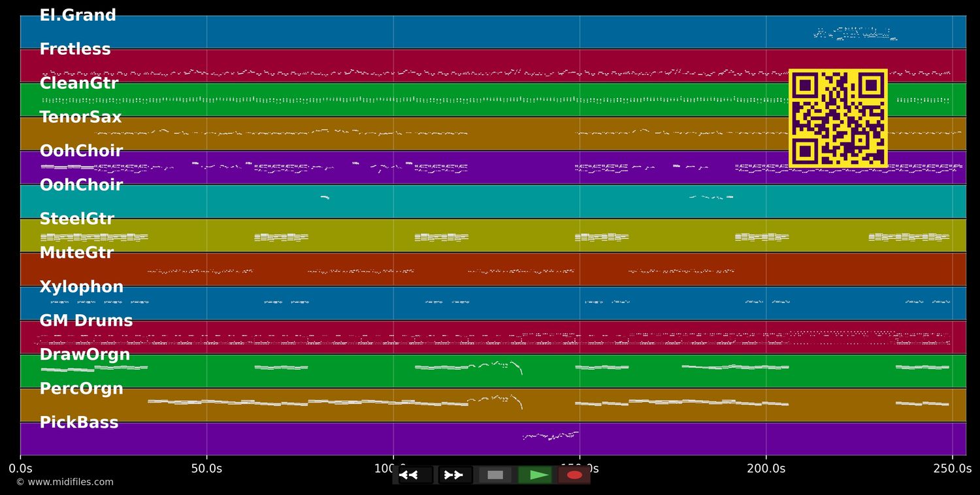Click the red record button

574,475
